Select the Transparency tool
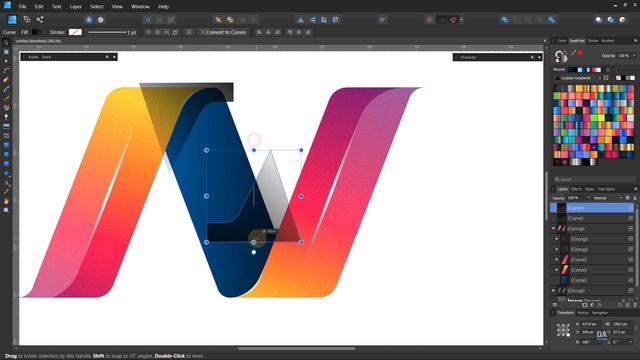The image size is (640, 360). pyautogui.click(x=6, y=117)
